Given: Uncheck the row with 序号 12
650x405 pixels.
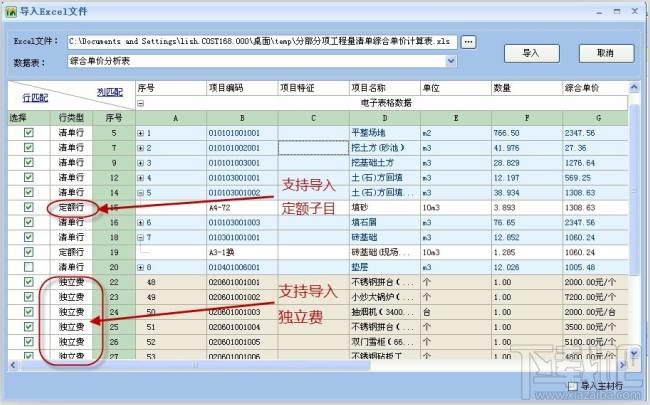Looking at the screenshot, I should tap(29, 177).
